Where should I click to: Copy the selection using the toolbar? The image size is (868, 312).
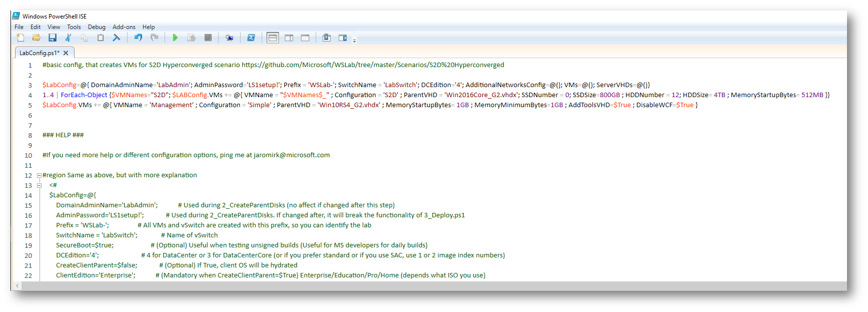coord(85,38)
